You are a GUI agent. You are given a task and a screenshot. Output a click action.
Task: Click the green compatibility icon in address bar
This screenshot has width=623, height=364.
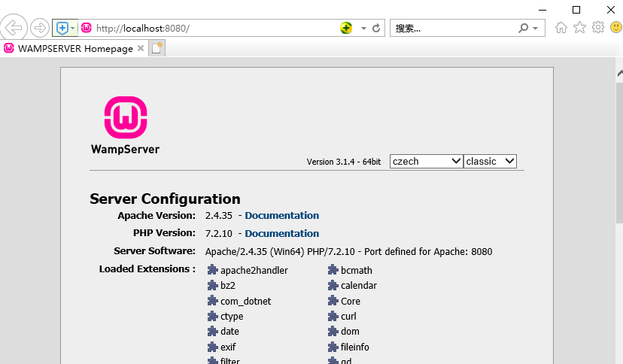(x=346, y=28)
